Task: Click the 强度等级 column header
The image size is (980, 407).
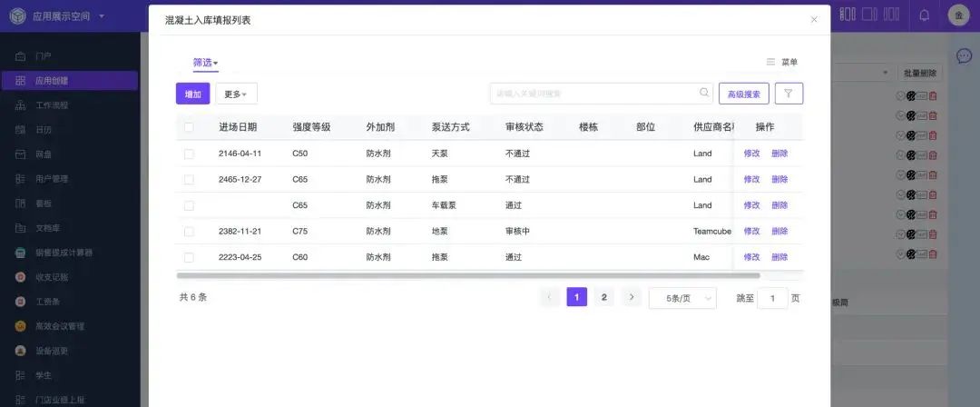Action: 311,127
